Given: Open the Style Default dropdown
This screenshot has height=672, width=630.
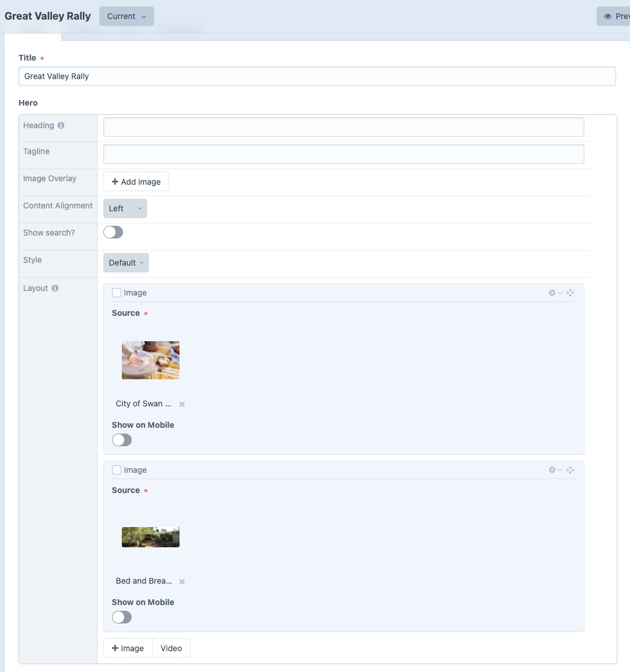Looking at the screenshot, I should click(126, 263).
